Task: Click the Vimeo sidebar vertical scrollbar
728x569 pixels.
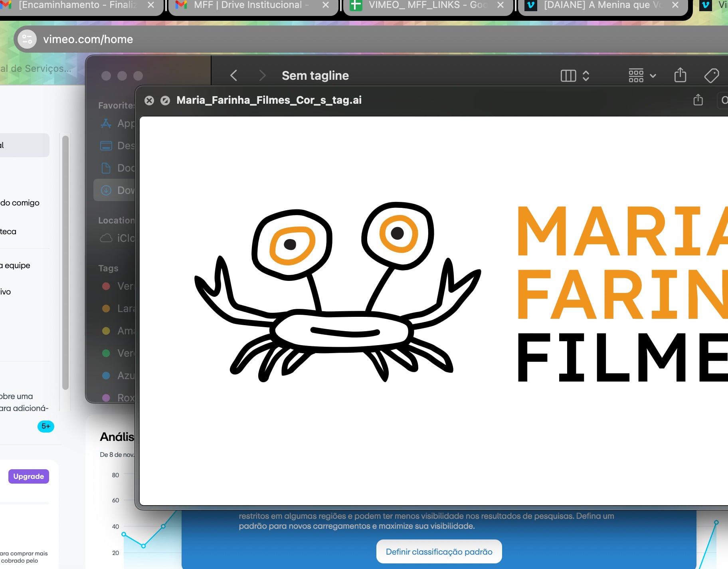Action: coord(65,262)
